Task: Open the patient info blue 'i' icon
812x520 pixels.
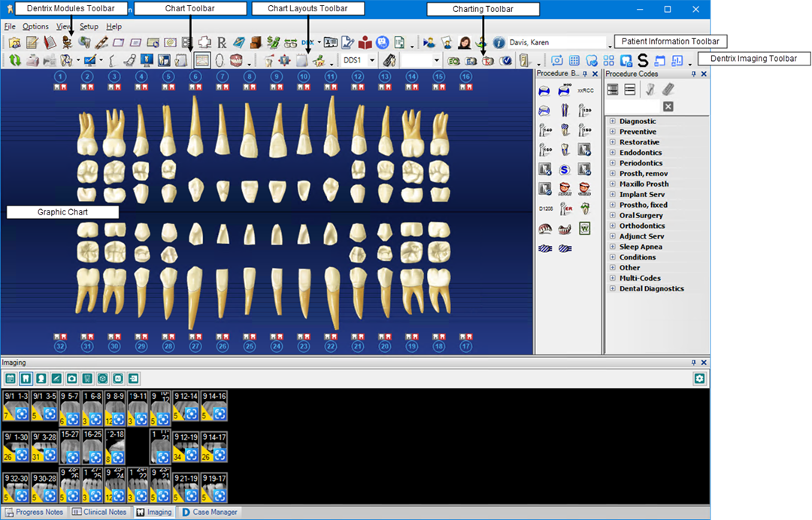Action: [498, 43]
